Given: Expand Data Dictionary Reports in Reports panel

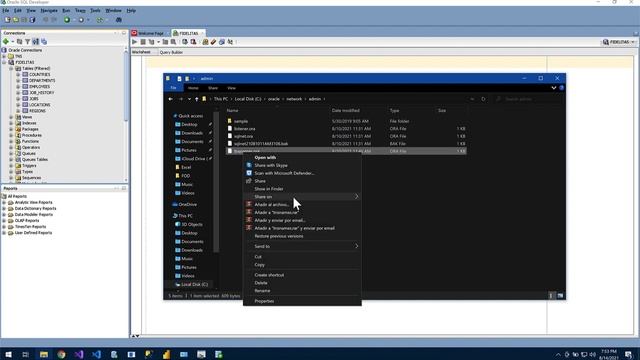Looking at the screenshot, I should point(4,209).
